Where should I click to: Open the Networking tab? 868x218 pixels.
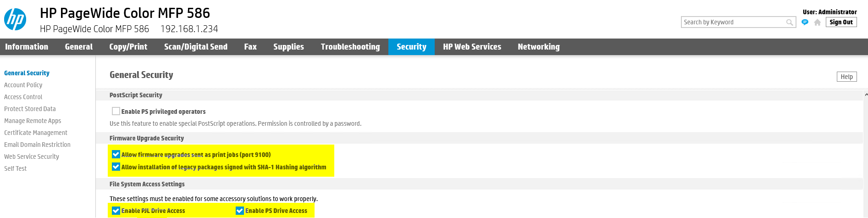pos(538,47)
